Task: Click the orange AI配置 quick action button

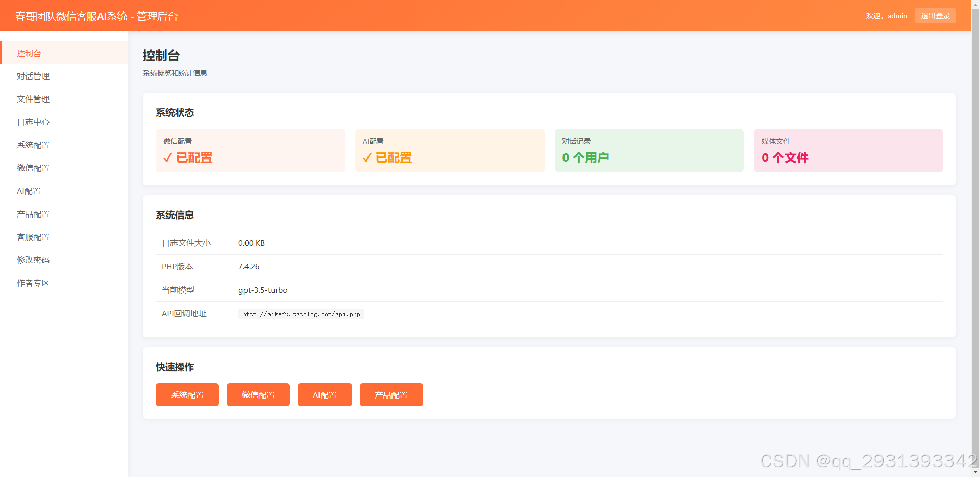Action: point(325,395)
